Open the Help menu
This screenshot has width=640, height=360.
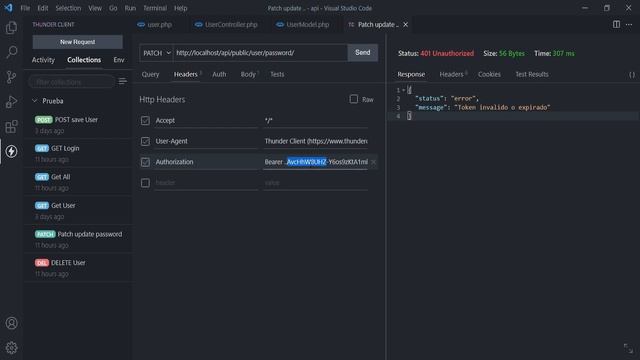(x=180, y=8)
